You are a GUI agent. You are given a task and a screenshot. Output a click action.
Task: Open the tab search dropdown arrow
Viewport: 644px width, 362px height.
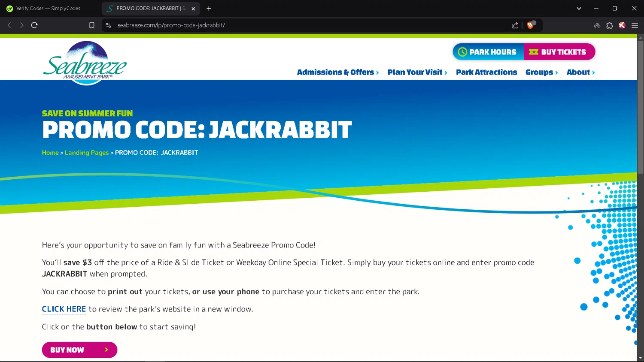[579, 8]
